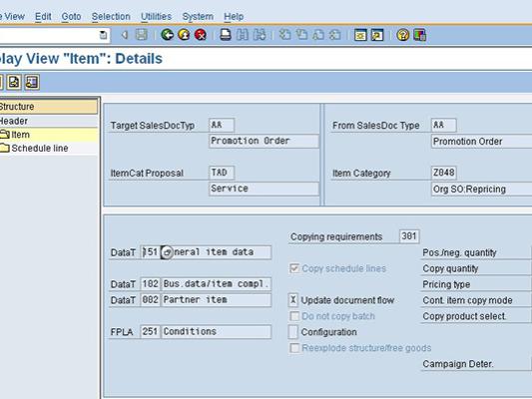This screenshot has width=532, height=399.
Task: Click the 'Copy product select.' label
Action: [464, 316]
